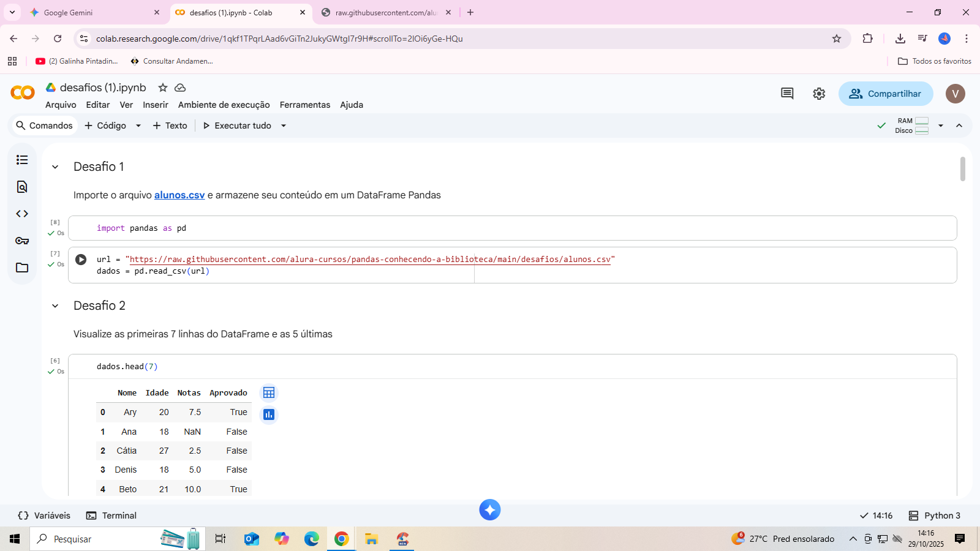Open find and replace sidebar icon
This screenshot has height=551, width=980.
tap(22, 187)
